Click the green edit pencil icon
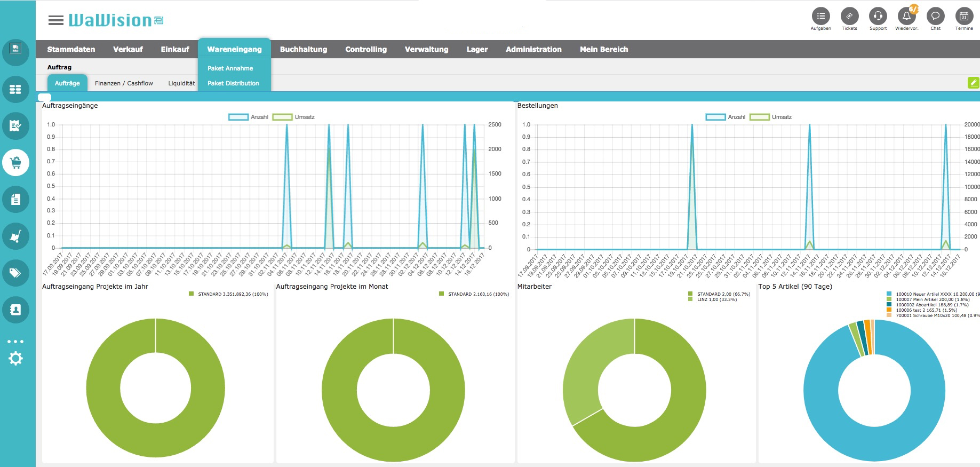Screen dimensions: 980x467 pyautogui.click(x=974, y=83)
